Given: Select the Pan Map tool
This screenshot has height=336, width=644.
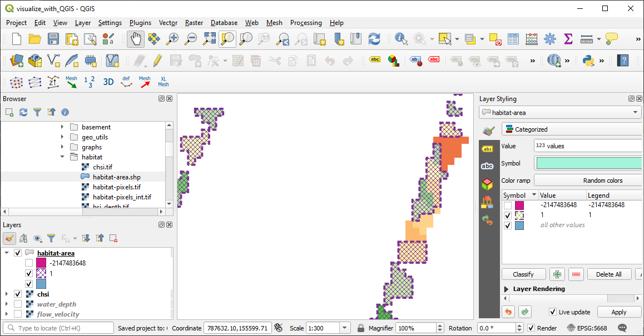Looking at the screenshot, I should coord(136,39).
